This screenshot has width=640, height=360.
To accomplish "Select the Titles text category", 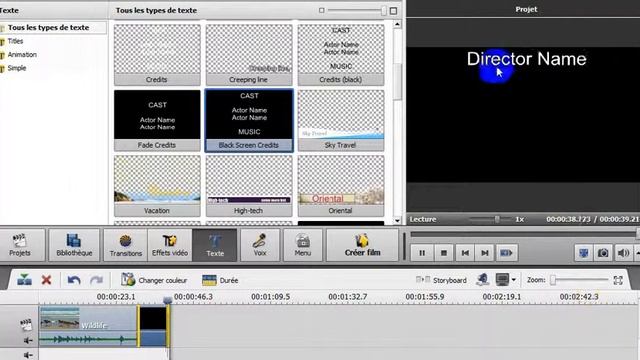I will (15, 41).
